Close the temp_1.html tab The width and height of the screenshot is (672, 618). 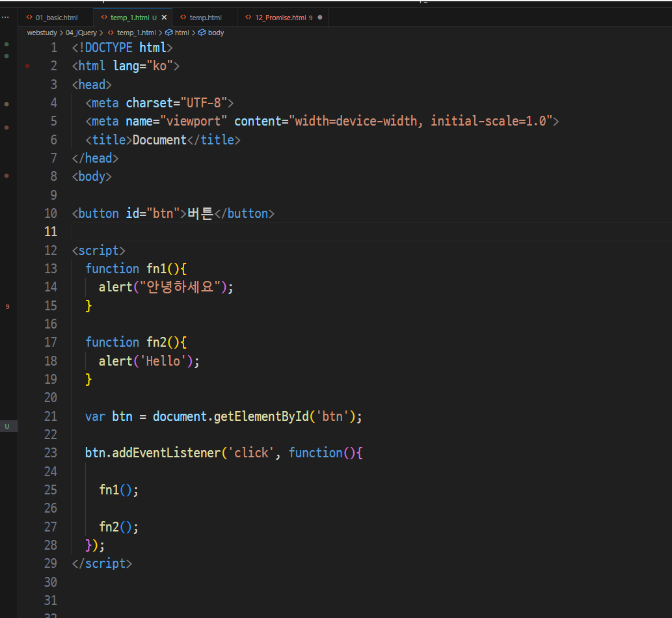[x=164, y=18]
